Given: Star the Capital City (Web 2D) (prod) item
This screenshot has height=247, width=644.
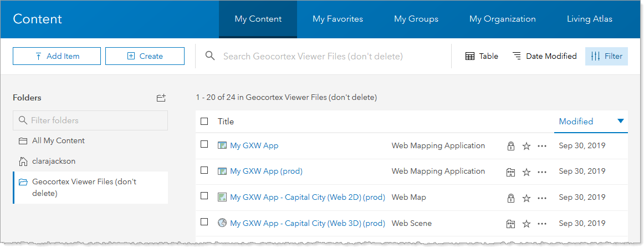Looking at the screenshot, I should [x=527, y=198].
